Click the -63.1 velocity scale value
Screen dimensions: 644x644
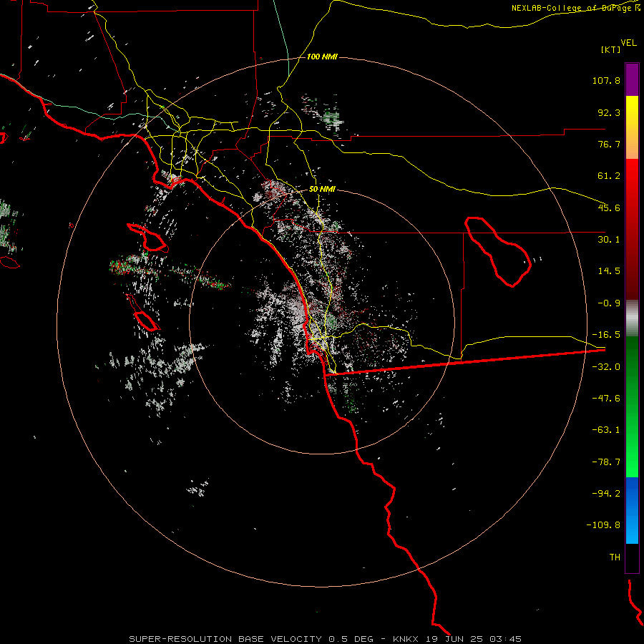pos(606,430)
